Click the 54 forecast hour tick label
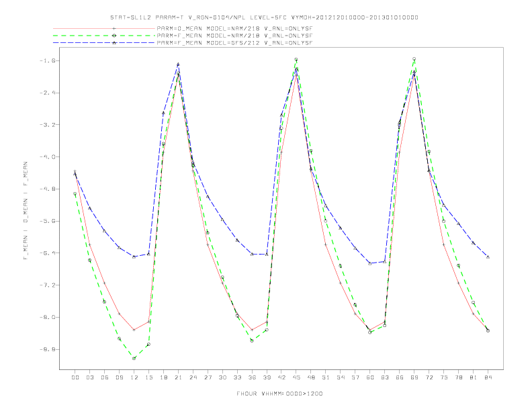 [x=341, y=377]
